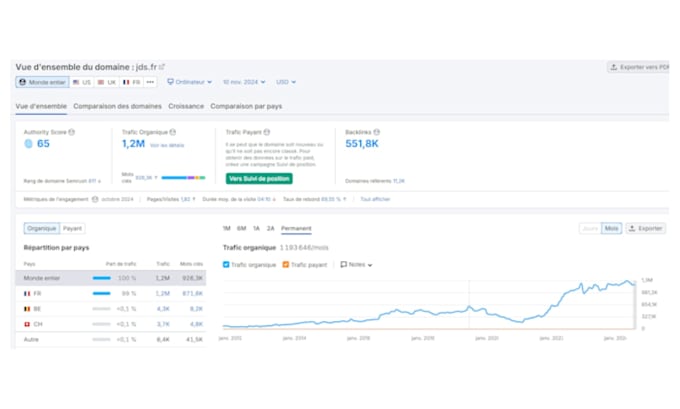Image resolution: width=680 pixels, height=409 pixels.
Task: Open the USD currency dropdown
Action: pyautogui.click(x=286, y=82)
